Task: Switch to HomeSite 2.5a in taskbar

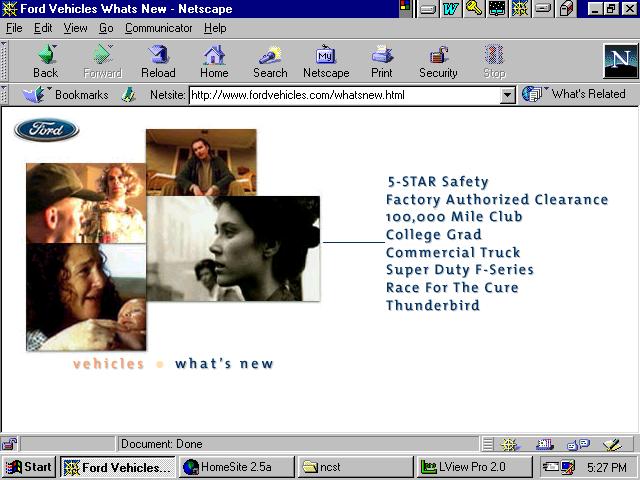Action: (x=237, y=467)
